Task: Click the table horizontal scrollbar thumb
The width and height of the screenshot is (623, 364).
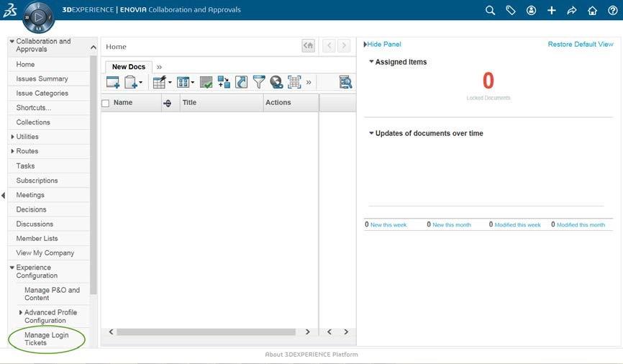Action: (x=206, y=332)
